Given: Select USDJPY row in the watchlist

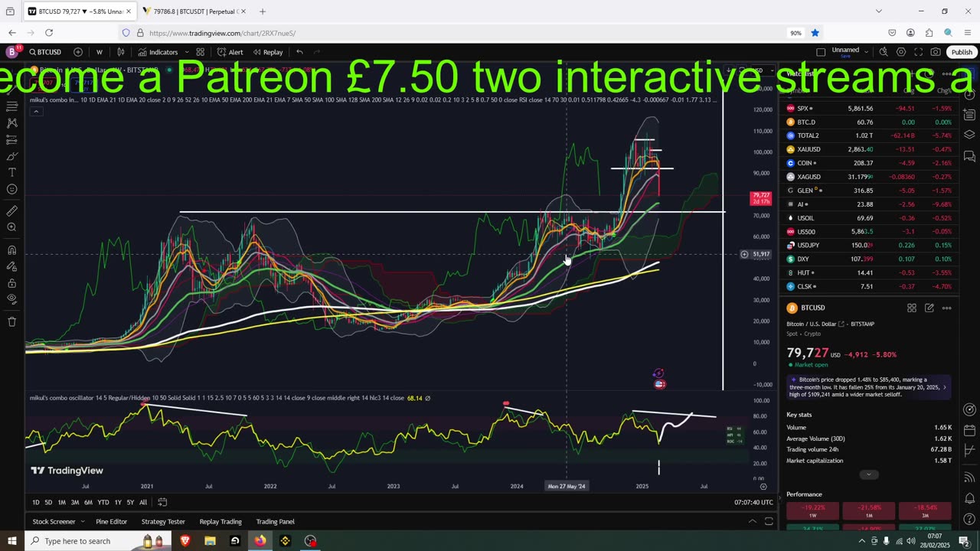Looking at the screenshot, I should coord(868,245).
